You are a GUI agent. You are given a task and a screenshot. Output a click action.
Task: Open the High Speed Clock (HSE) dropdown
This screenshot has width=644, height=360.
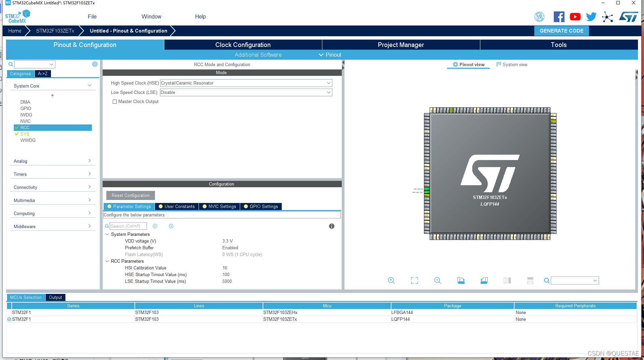coord(246,83)
